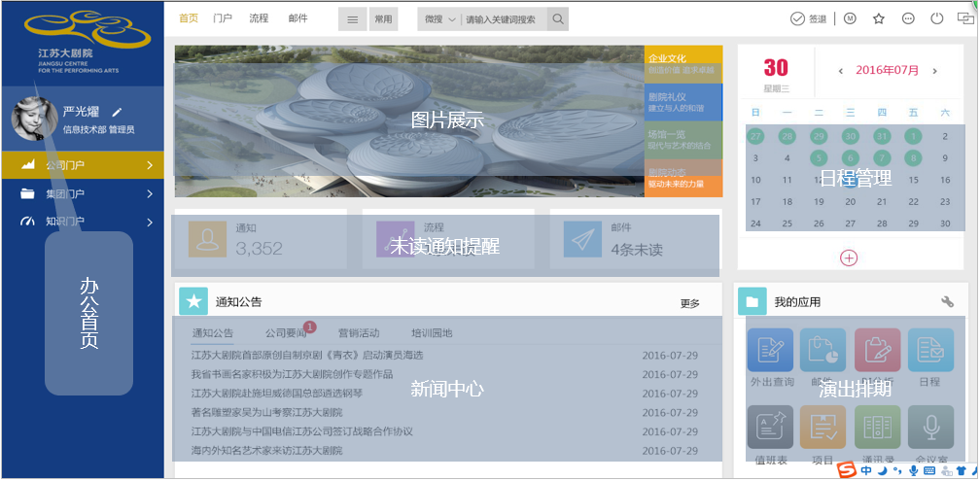Select the 门户 top menu item

223,18
